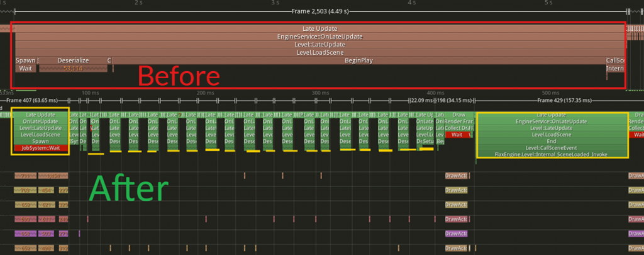Click the Level::CallSceneEvent zone

pos(551,148)
